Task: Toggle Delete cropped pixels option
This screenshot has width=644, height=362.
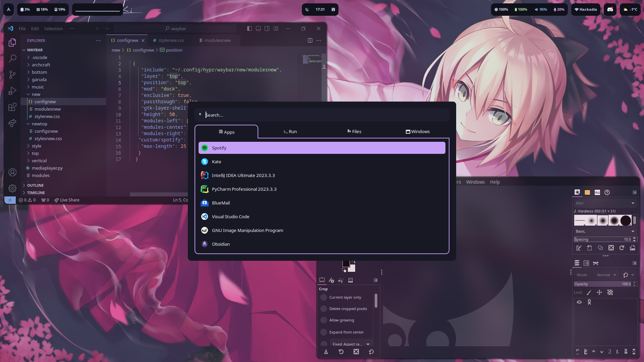Action: pos(324,309)
